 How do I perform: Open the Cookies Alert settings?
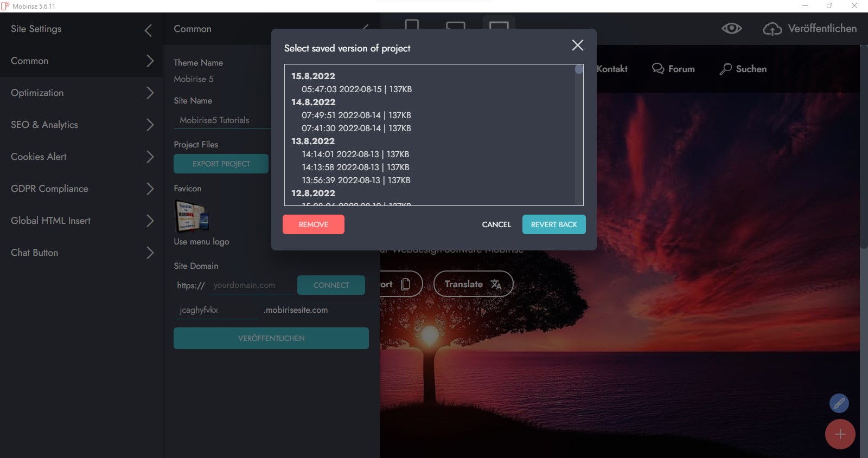(81, 157)
